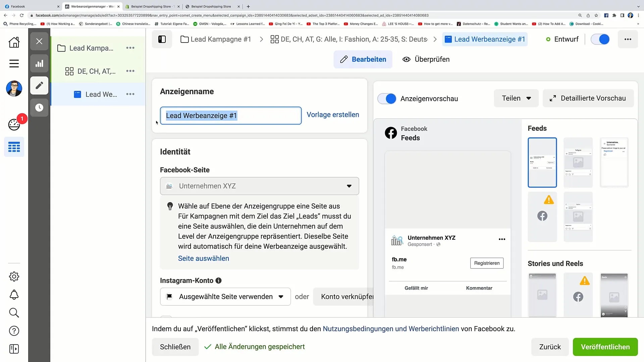Open the Bearbeiten edit tab
This screenshot has width=644, height=362.
(x=363, y=59)
